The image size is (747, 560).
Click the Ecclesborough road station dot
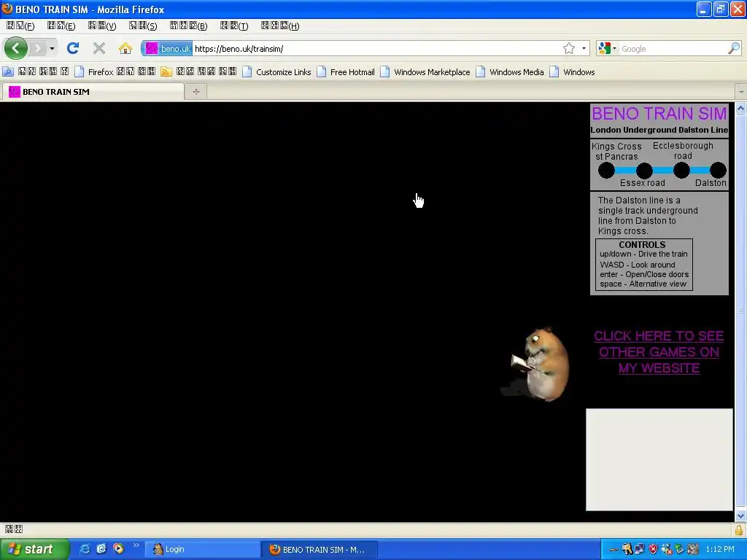click(682, 170)
